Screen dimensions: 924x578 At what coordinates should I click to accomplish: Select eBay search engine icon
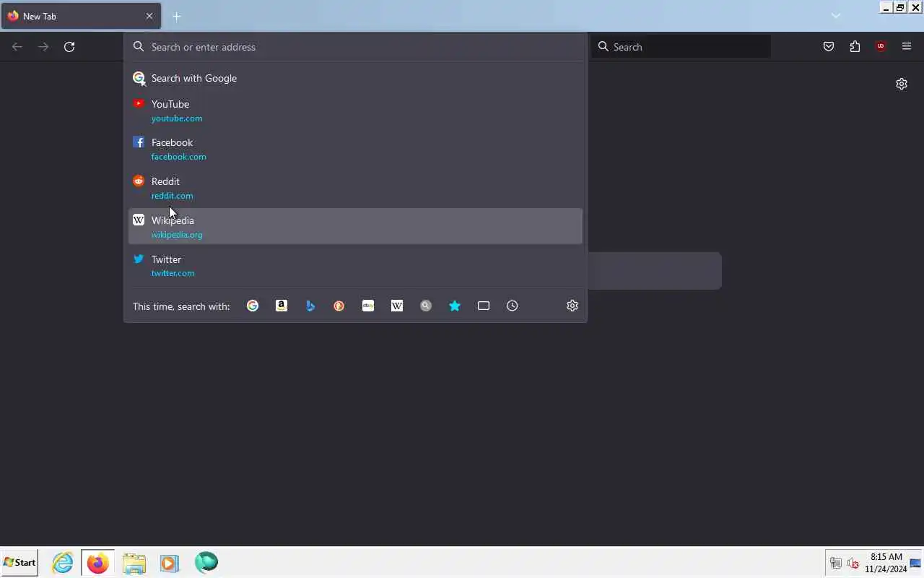368,306
